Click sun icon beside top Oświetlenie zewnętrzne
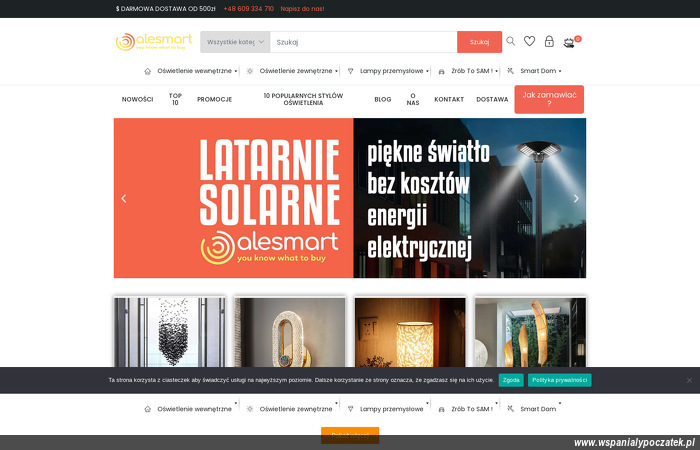Screen dimensions: 700x450 (250, 71)
